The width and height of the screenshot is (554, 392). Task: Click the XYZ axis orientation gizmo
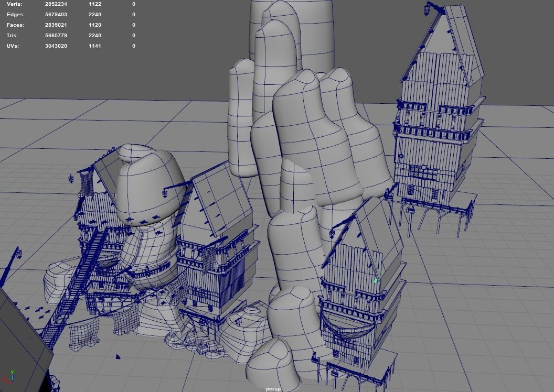pyautogui.click(x=8, y=376)
